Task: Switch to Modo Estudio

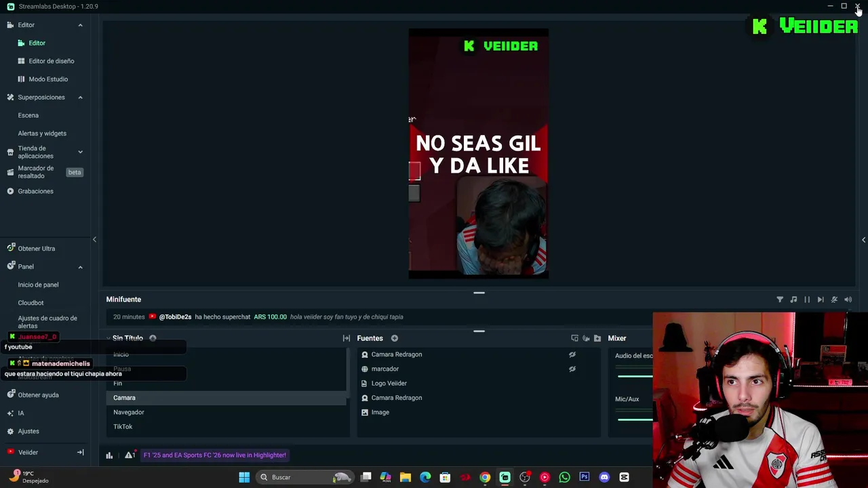Action: [x=48, y=79]
